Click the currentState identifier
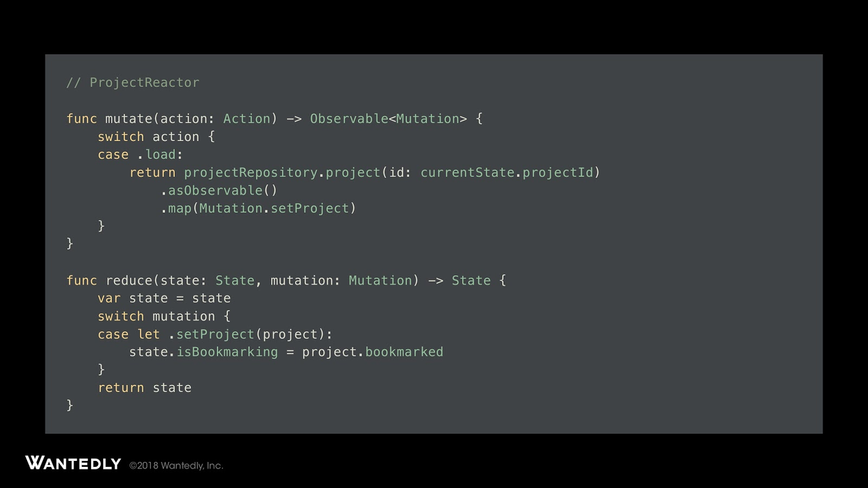The image size is (868, 488). click(x=467, y=173)
